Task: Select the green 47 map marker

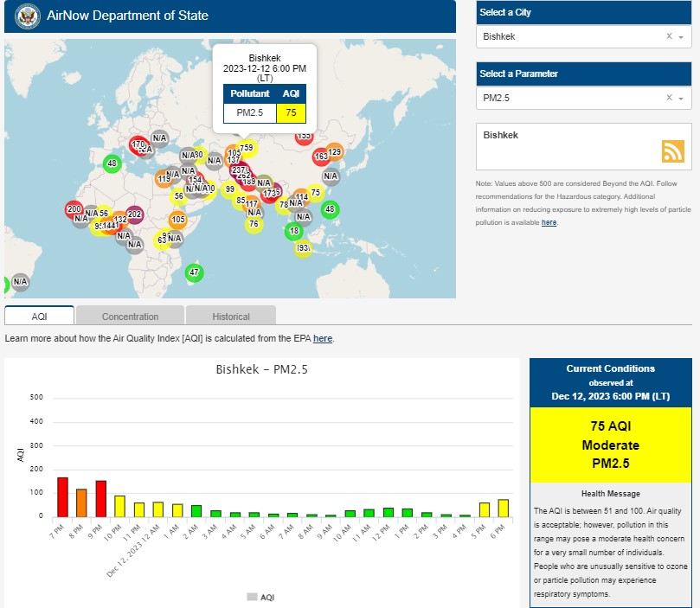Action: coord(194,272)
